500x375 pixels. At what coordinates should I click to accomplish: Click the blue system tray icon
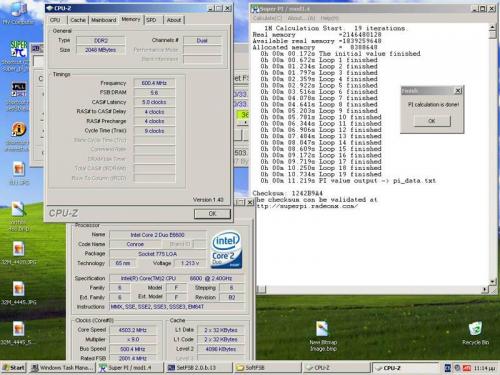(x=448, y=368)
